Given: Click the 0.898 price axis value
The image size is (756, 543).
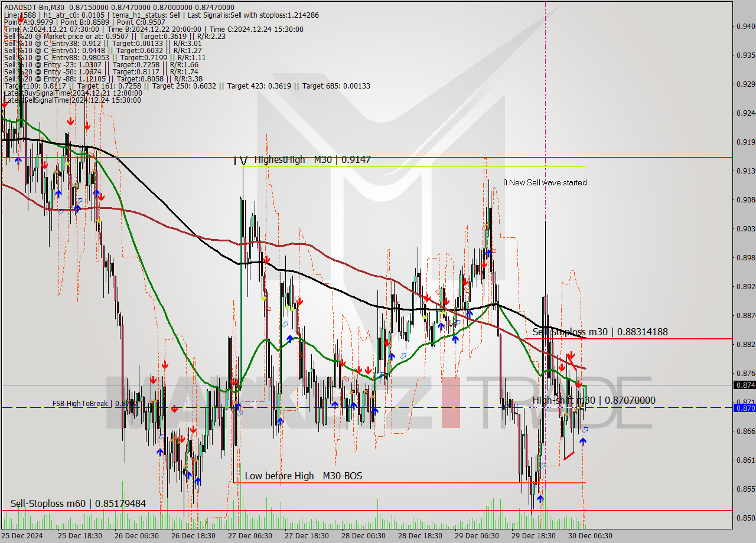Looking at the screenshot, I should tap(745, 257).
